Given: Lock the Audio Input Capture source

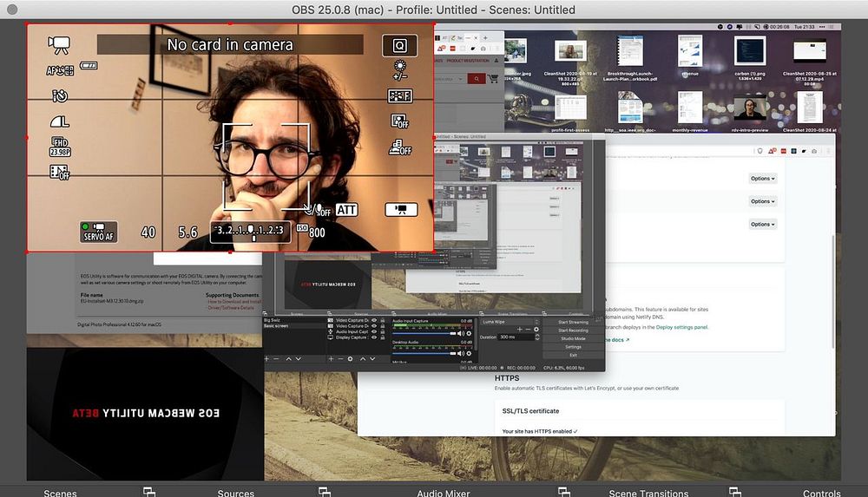Looking at the screenshot, I should 382,331.
